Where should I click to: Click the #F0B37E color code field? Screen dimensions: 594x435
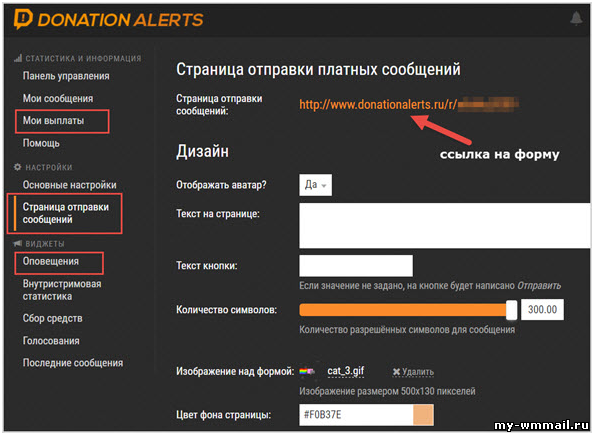356,415
